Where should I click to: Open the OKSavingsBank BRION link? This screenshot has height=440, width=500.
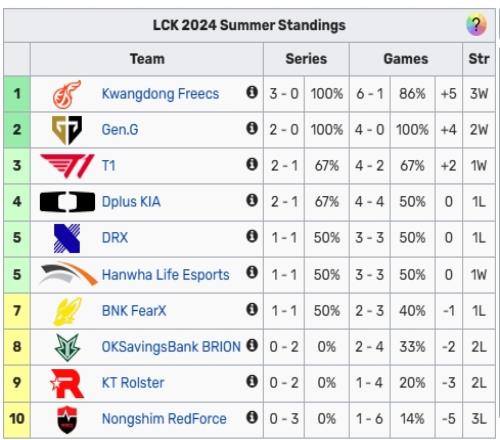coord(171,347)
